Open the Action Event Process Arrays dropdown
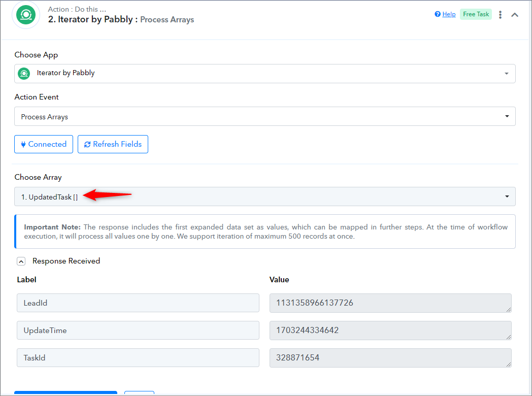 pos(264,116)
